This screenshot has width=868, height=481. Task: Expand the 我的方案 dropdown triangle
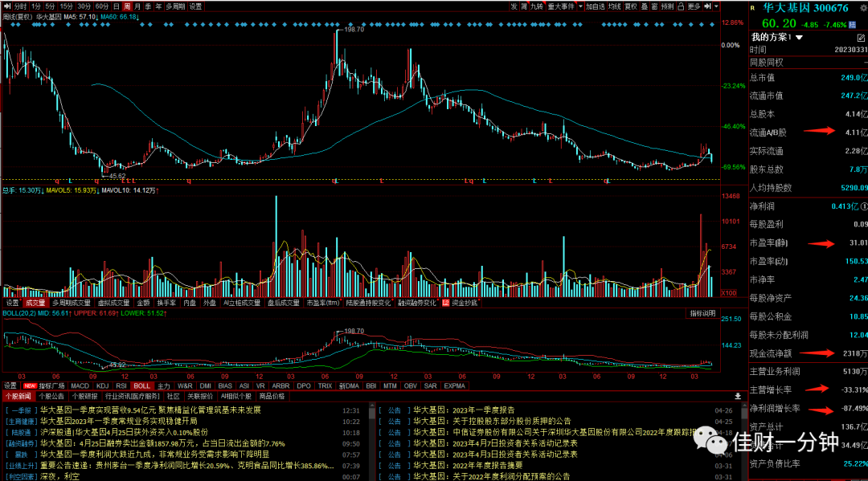(x=799, y=38)
